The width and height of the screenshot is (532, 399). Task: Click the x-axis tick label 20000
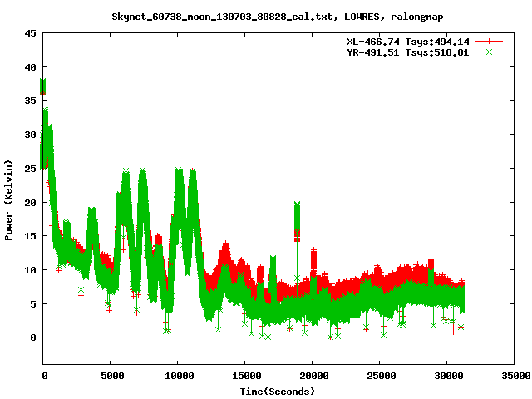point(314,376)
